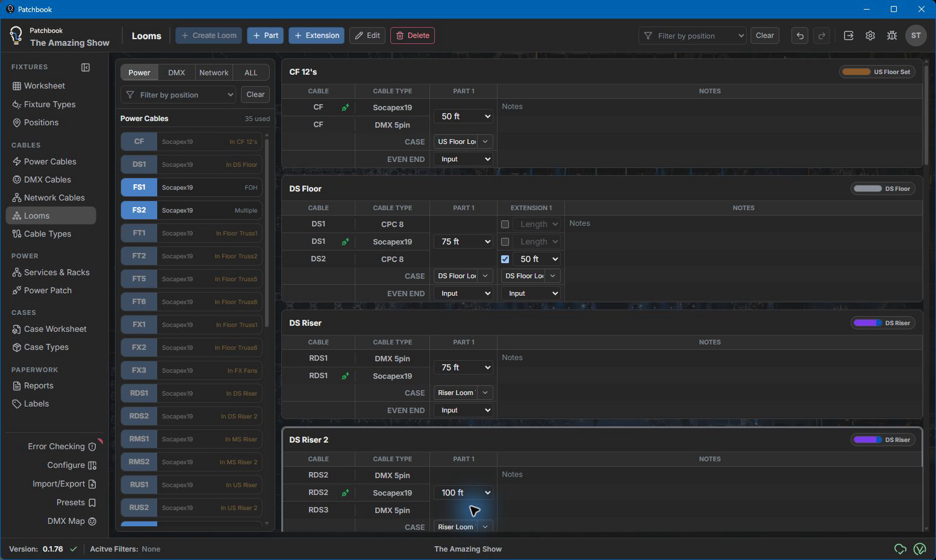Open the CF 12's 50 ft length dropdown
Viewport: 936px width, 560px height.
[464, 116]
